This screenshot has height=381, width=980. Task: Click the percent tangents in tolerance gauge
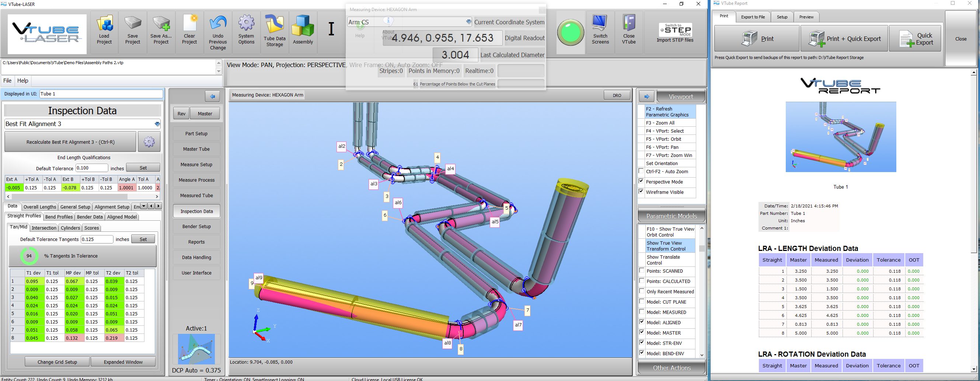pyautogui.click(x=29, y=256)
